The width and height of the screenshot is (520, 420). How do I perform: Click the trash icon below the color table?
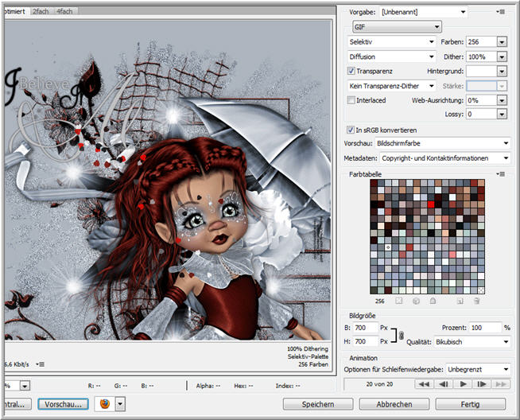coord(476,301)
